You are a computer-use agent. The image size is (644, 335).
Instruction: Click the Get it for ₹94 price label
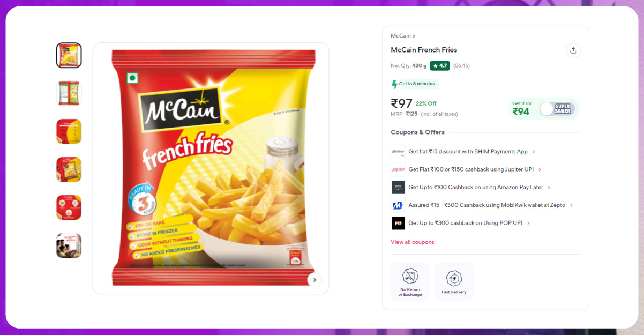point(522,109)
